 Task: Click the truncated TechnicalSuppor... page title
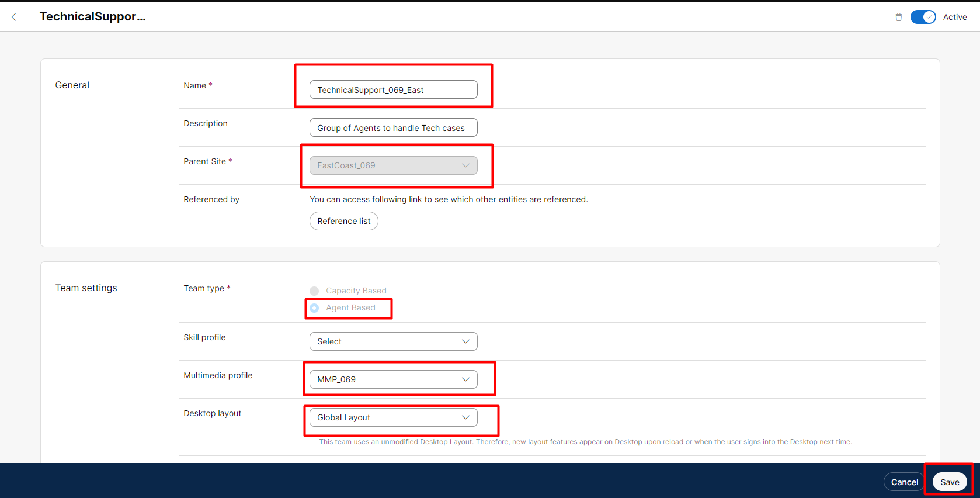pyautogui.click(x=92, y=16)
